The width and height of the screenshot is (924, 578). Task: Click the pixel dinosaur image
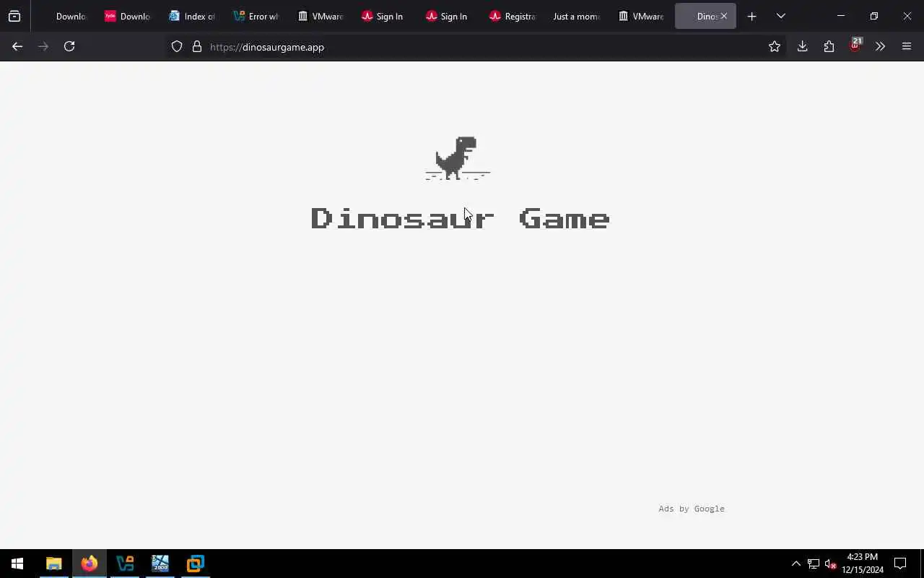[458, 158]
